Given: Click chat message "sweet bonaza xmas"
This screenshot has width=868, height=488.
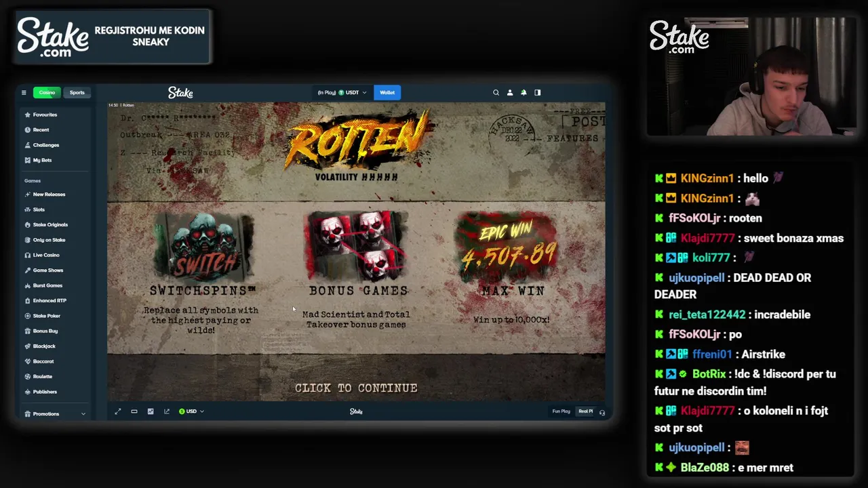Looking at the screenshot, I should point(793,238).
